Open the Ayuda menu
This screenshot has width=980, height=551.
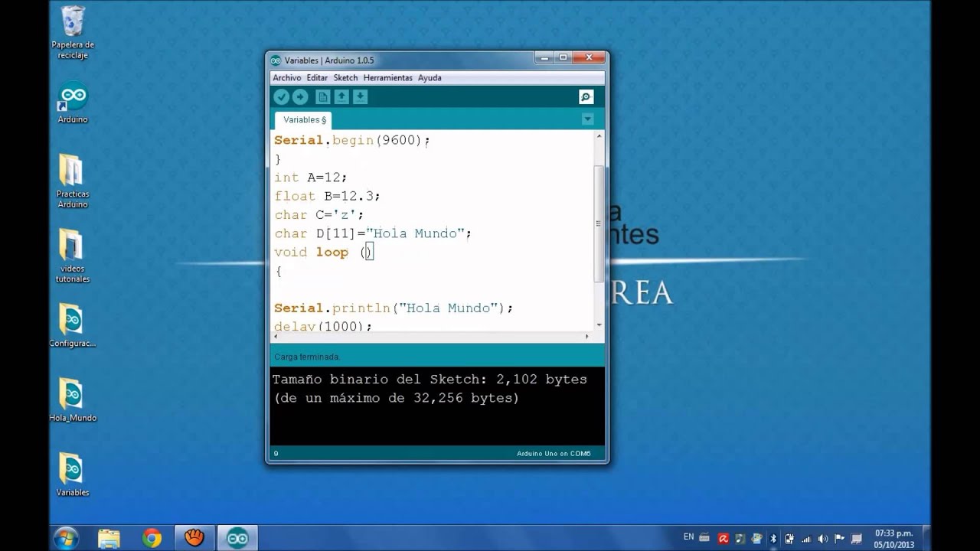430,78
